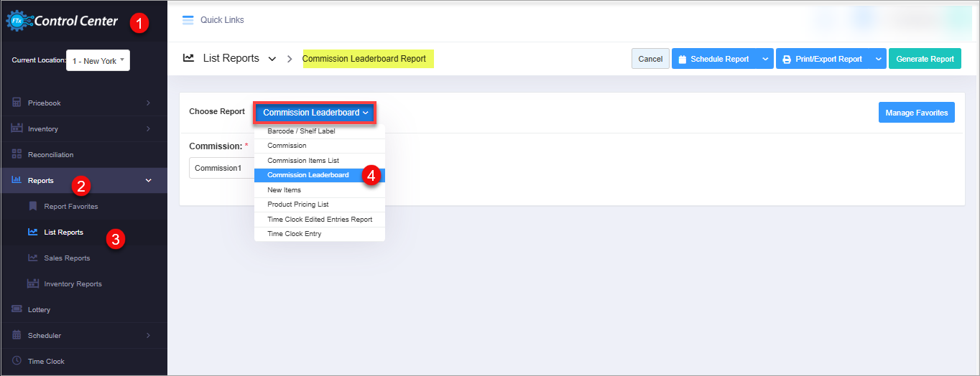Select the Time Clock Entry option
Screen dimensions: 980x376
pyautogui.click(x=320, y=234)
